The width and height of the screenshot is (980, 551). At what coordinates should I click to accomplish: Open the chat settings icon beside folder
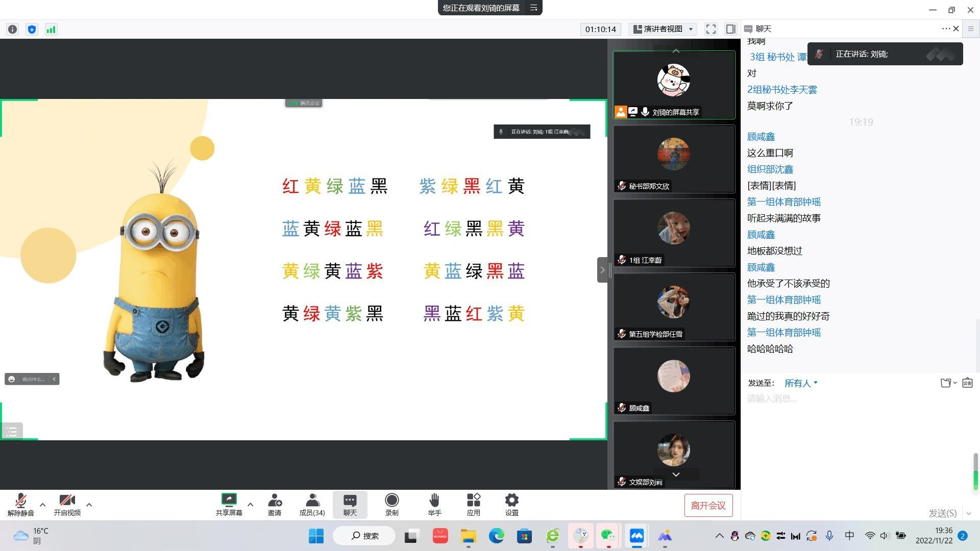tap(967, 383)
